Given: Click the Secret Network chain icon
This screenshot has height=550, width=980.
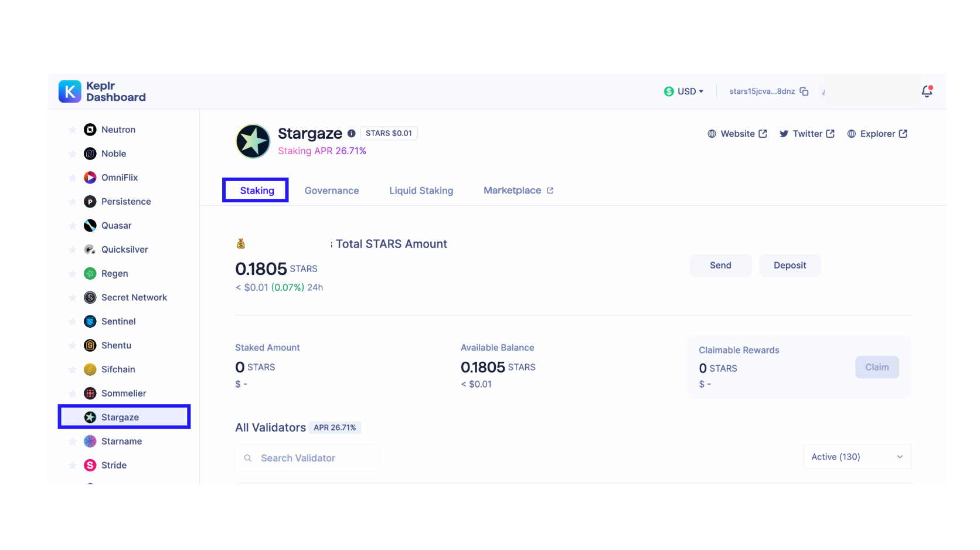Looking at the screenshot, I should (90, 298).
